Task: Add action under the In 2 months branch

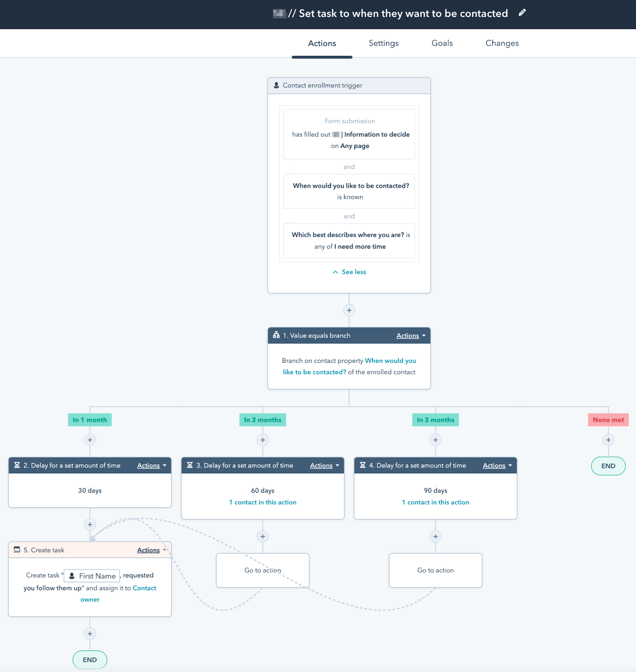Action: (263, 440)
